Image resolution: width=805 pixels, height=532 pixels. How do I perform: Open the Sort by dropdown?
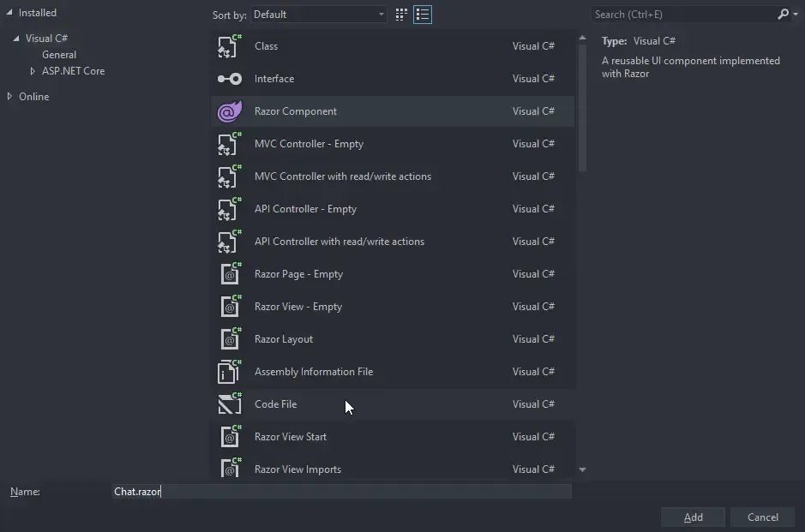(317, 14)
